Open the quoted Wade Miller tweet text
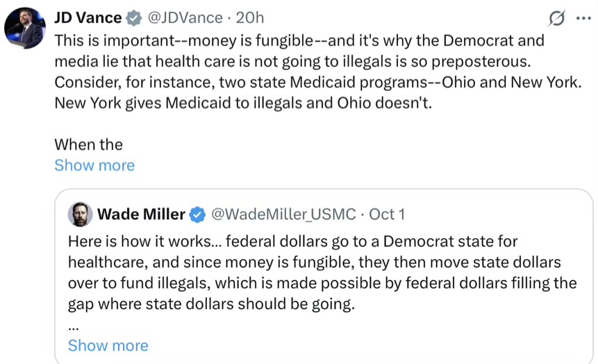Screen dimensions: 598x364 coord(319,272)
